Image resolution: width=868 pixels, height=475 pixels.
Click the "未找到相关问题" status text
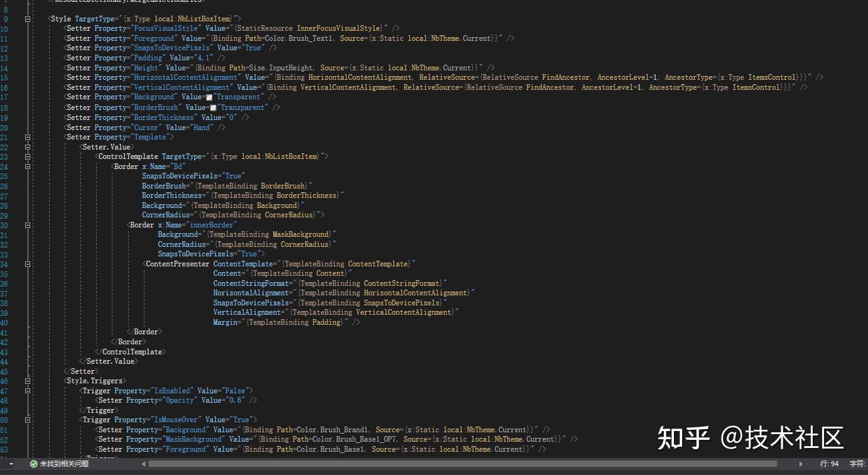point(65,464)
